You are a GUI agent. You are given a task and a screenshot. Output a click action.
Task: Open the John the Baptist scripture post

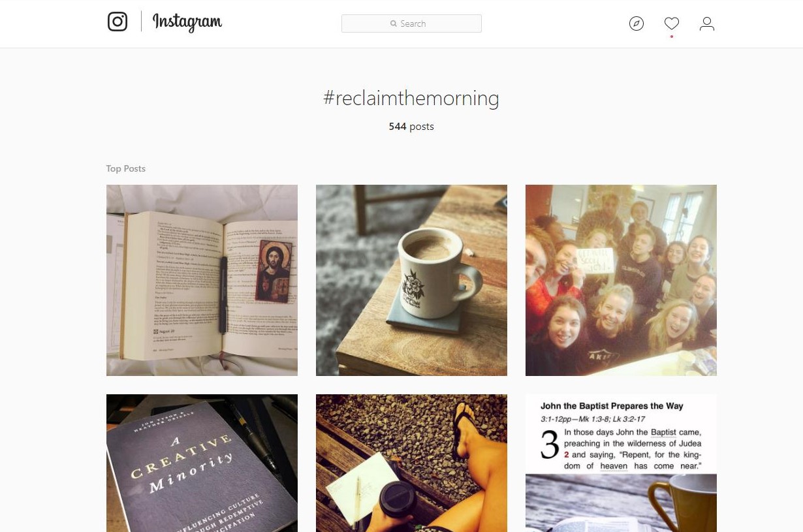pyautogui.click(x=621, y=463)
